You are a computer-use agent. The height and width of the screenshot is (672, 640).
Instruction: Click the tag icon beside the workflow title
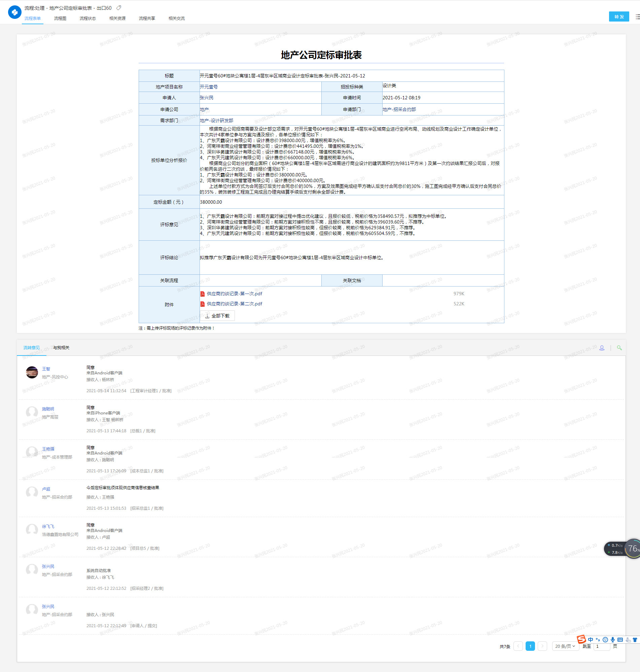pyautogui.click(x=119, y=8)
